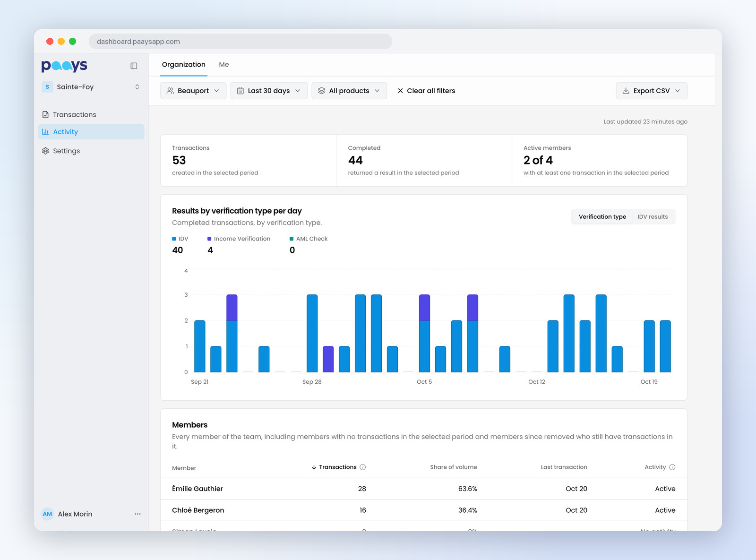Screen dimensions: 756x560
Task: Open the Export CSV button
Action: tap(652, 91)
